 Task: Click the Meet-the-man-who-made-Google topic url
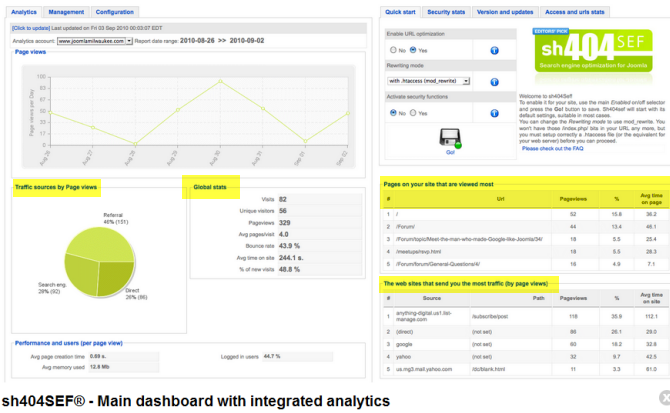click(x=469, y=239)
